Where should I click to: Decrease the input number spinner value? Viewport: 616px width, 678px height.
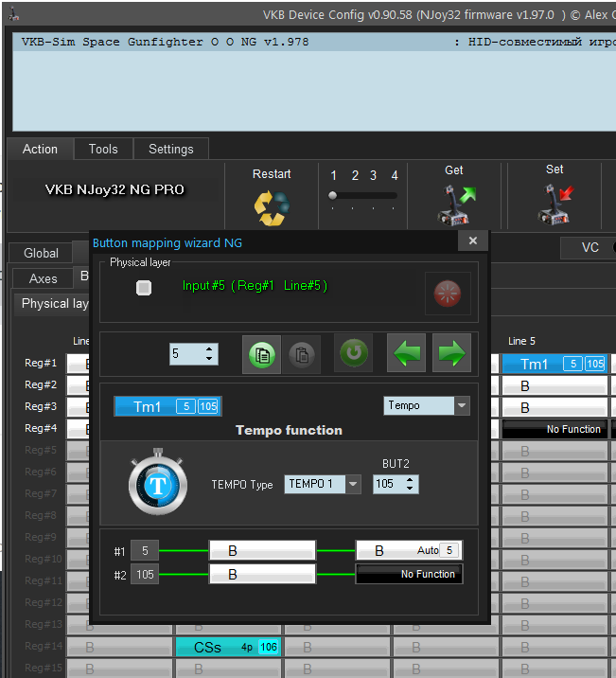pyautogui.click(x=209, y=359)
